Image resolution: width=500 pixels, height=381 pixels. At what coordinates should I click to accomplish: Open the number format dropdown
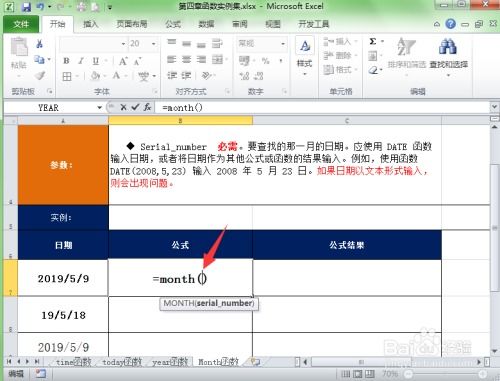283,44
